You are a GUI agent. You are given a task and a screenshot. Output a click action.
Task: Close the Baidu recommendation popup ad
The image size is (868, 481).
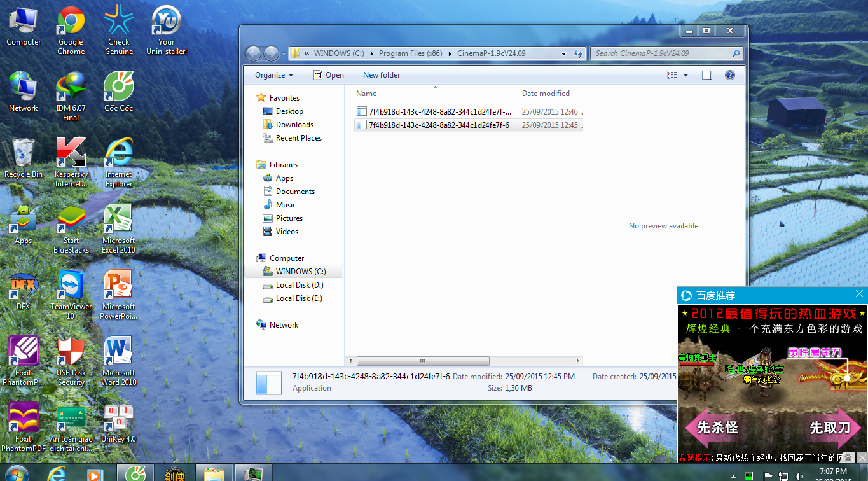pos(859,295)
